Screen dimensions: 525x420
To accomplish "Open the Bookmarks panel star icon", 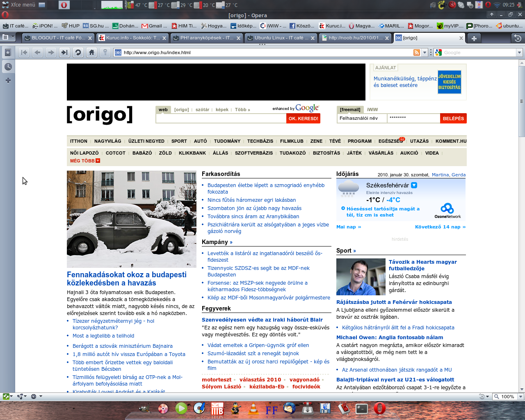I will [8, 52].
